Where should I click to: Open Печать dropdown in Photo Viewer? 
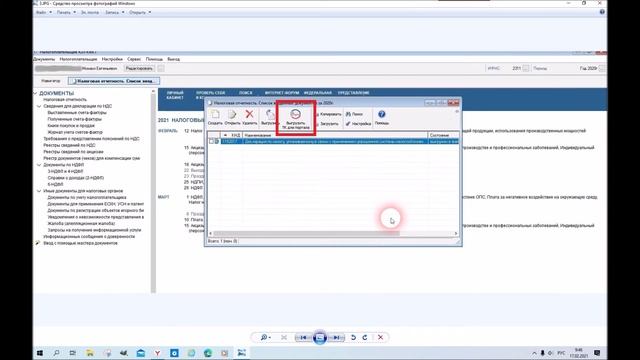[x=66, y=13]
